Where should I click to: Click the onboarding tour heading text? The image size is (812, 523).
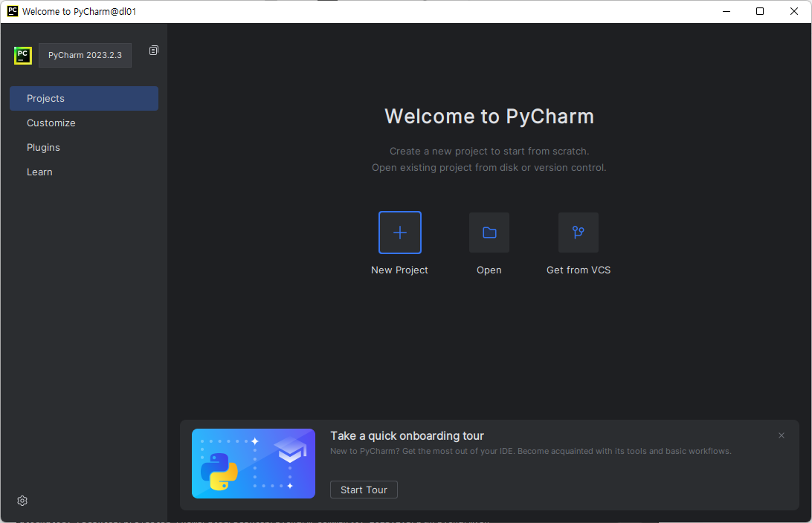coord(407,435)
